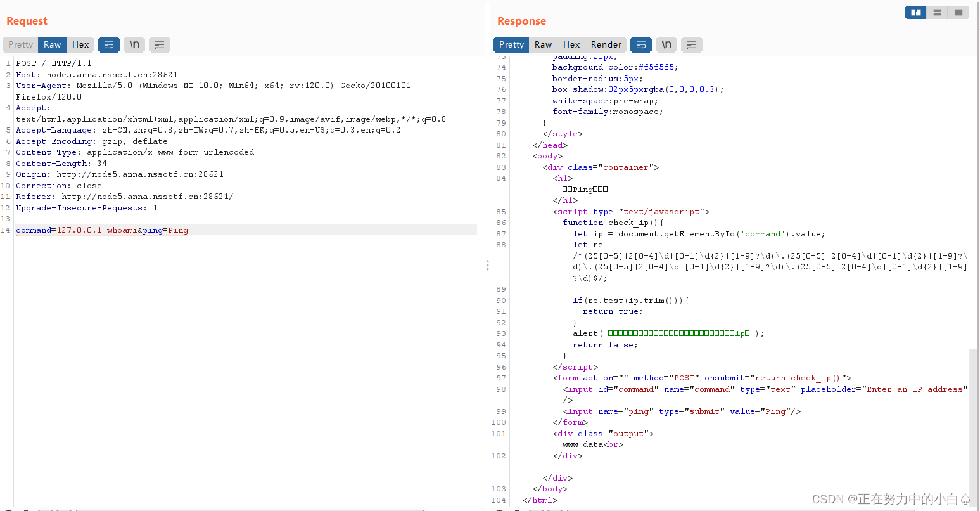Click the Referer header line
This screenshot has width=980, height=511.
(125, 197)
